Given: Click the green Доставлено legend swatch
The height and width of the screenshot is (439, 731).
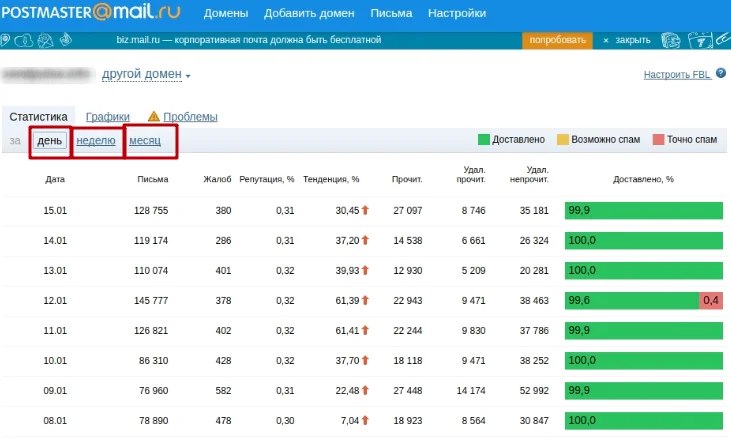Looking at the screenshot, I should 484,140.
